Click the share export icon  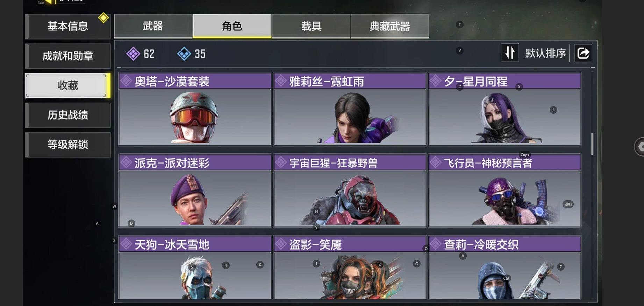(x=583, y=53)
